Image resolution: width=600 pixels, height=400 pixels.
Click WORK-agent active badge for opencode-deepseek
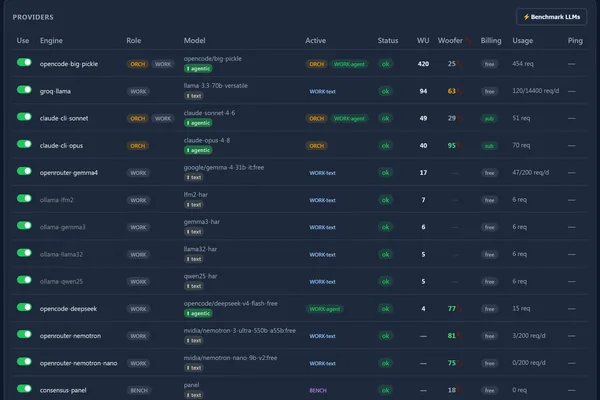coord(324,309)
